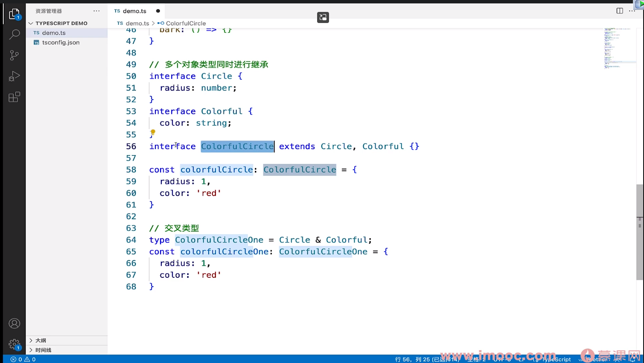
Task: Click 'interface Colorful' on line 53
Action: 196,111
